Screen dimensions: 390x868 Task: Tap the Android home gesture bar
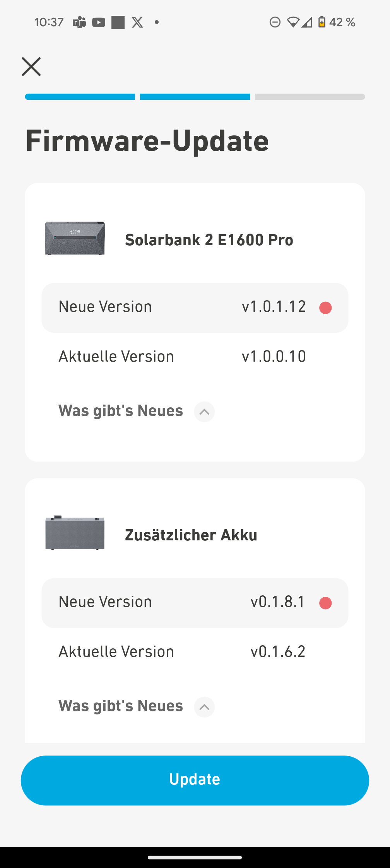195,857
